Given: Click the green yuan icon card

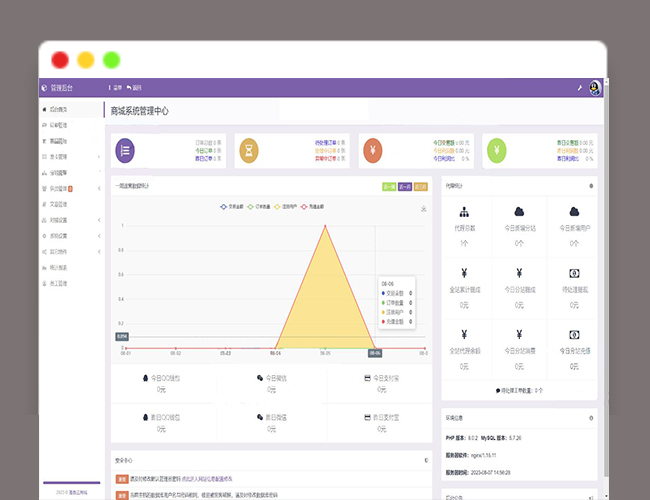Looking at the screenshot, I should tap(495, 151).
